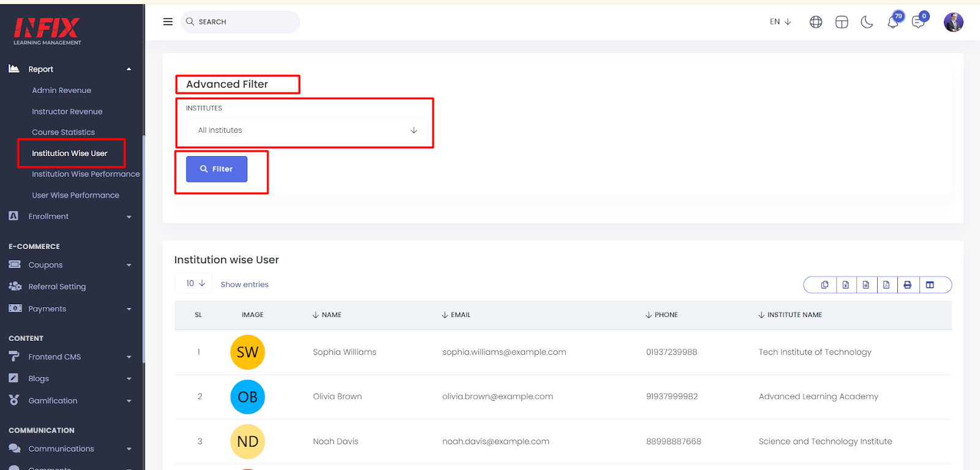
Task: Copy table data using copy icon
Action: pyautogui.click(x=824, y=285)
